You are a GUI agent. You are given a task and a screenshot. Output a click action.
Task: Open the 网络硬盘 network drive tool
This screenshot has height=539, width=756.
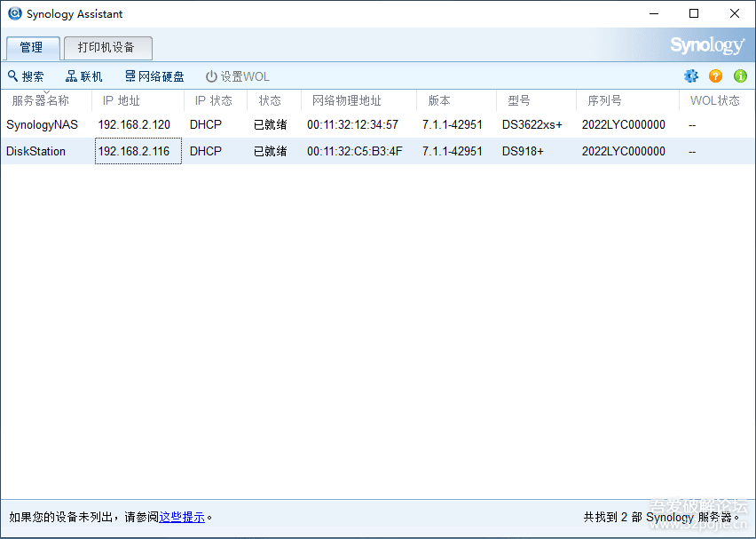pyautogui.click(x=154, y=76)
